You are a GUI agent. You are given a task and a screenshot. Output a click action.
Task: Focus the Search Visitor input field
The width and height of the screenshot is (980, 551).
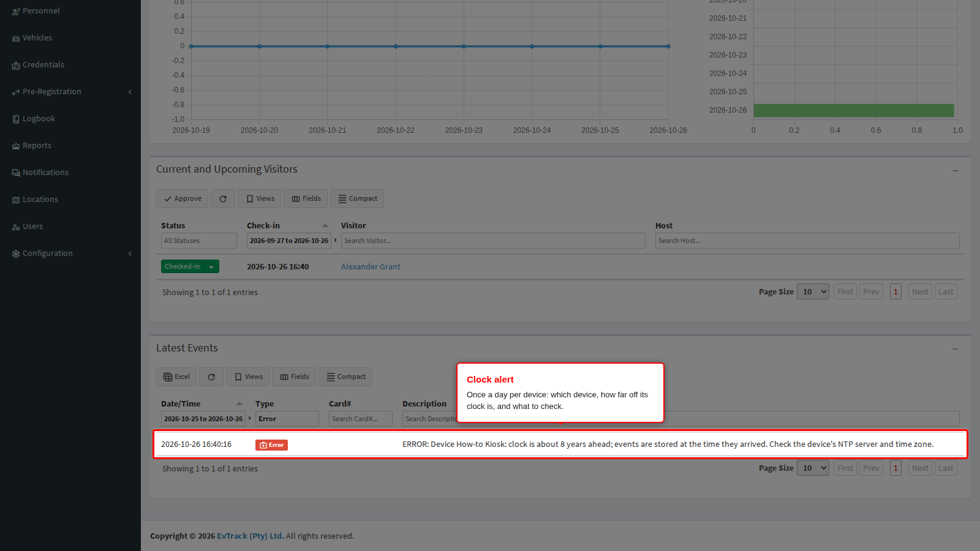(x=493, y=241)
